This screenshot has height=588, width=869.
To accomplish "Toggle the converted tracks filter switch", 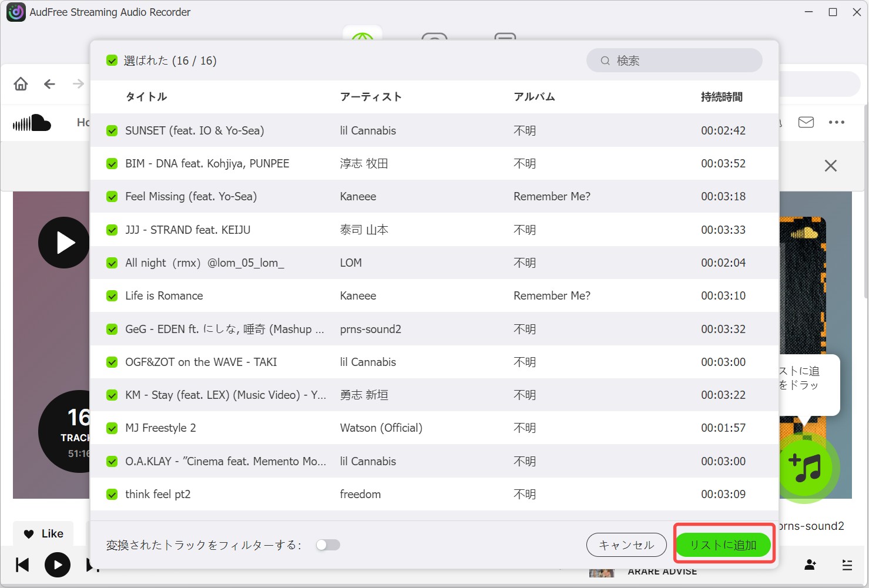I will [328, 545].
